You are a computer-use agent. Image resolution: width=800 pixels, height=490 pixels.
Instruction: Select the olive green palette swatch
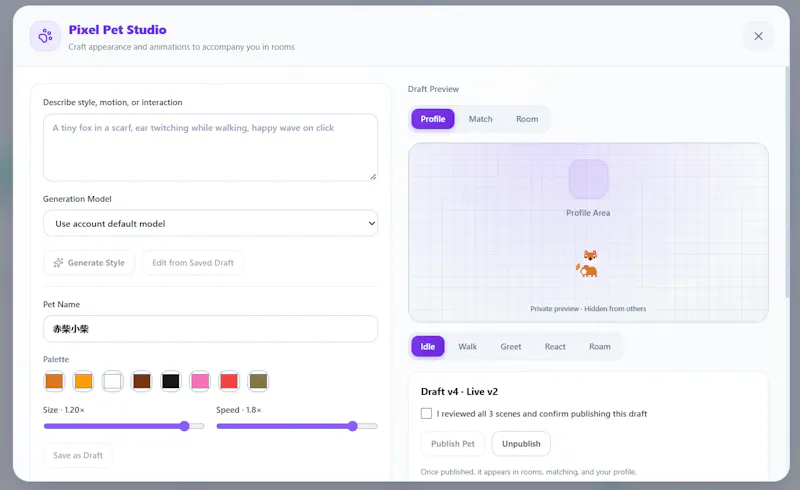258,381
